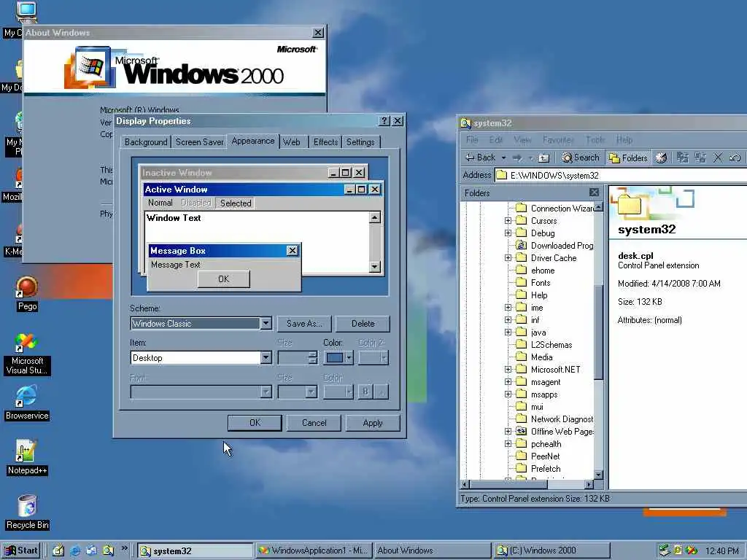Click Save As button in Display Properties

click(304, 324)
